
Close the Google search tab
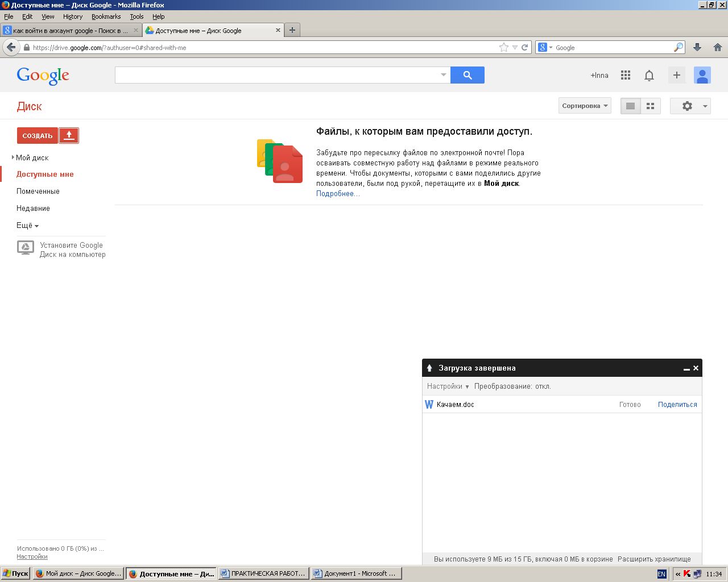tap(136, 30)
